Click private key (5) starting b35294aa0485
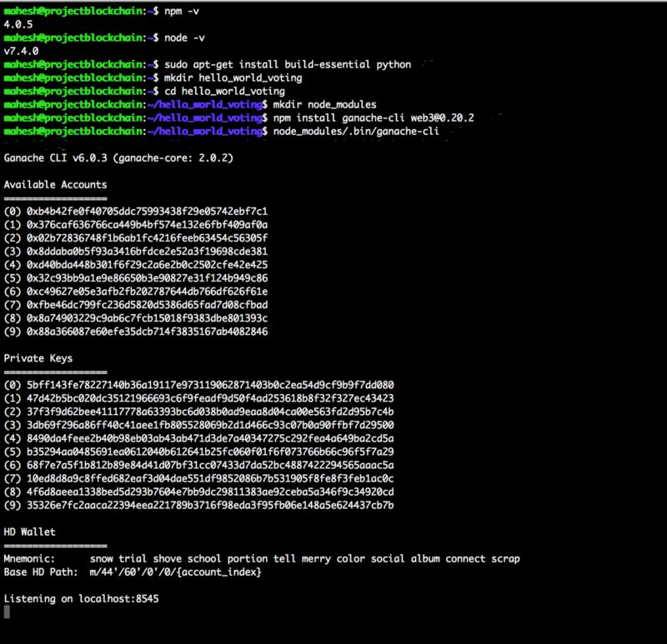Image resolution: width=667 pixels, height=644 pixels. [210, 452]
